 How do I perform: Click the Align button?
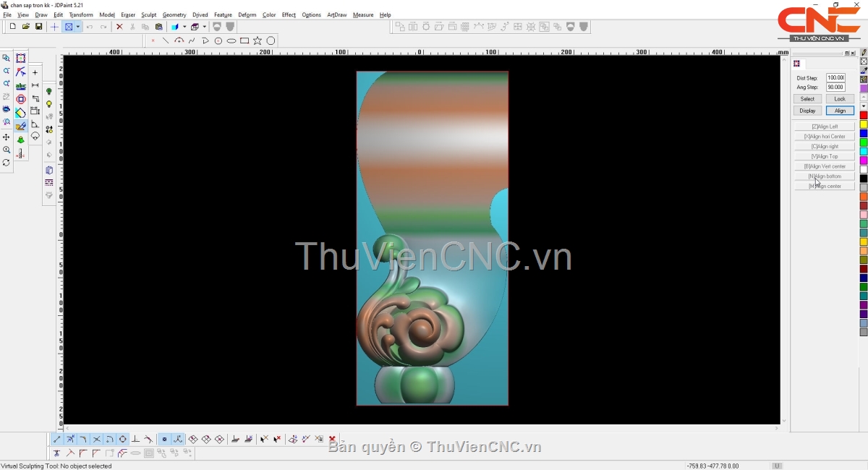[x=840, y=111]
